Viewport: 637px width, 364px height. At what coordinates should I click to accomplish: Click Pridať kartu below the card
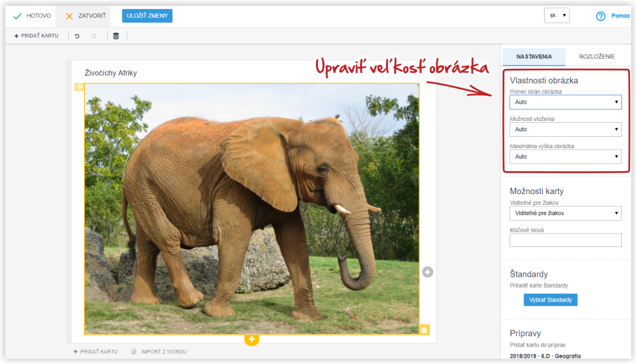pyautogui.click(x=96, y=351)
